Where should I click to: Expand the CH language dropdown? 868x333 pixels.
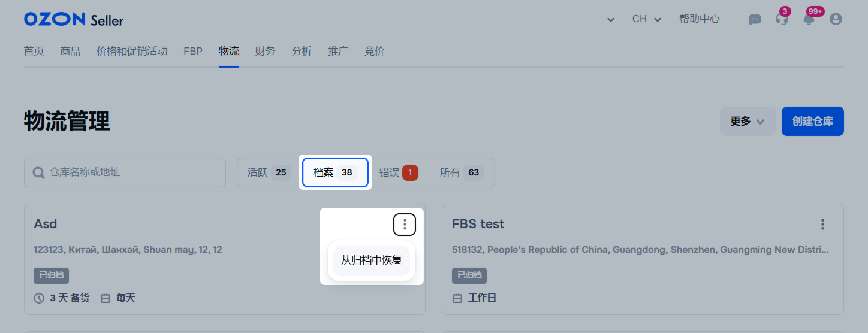point(647,19)
